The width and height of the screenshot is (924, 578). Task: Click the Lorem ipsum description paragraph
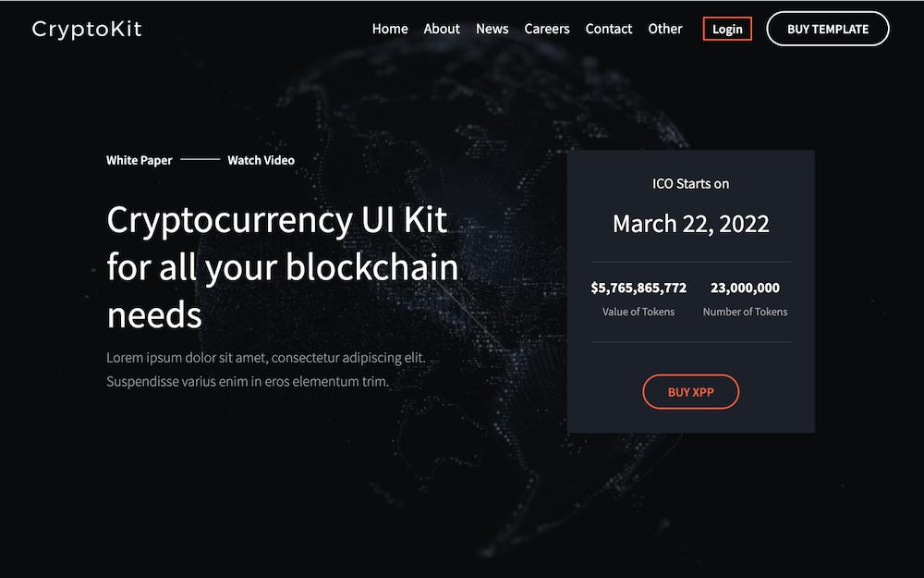pos(266,369)
